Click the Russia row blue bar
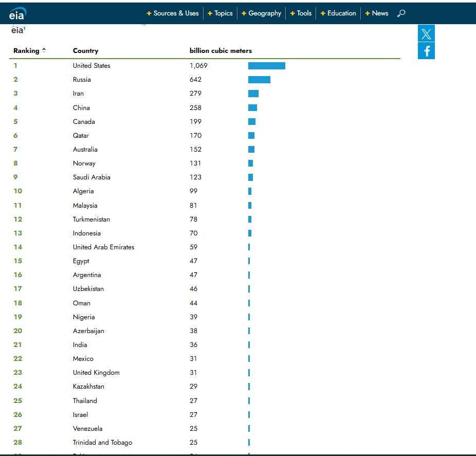Image resolution: width=476 pixels, height=456 pixels. coord(259,80)
